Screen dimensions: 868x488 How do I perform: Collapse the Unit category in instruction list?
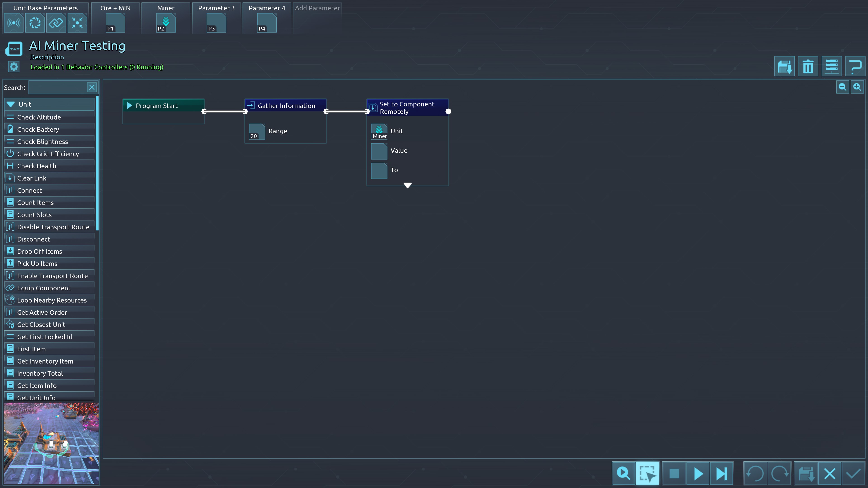click(11, 104)
